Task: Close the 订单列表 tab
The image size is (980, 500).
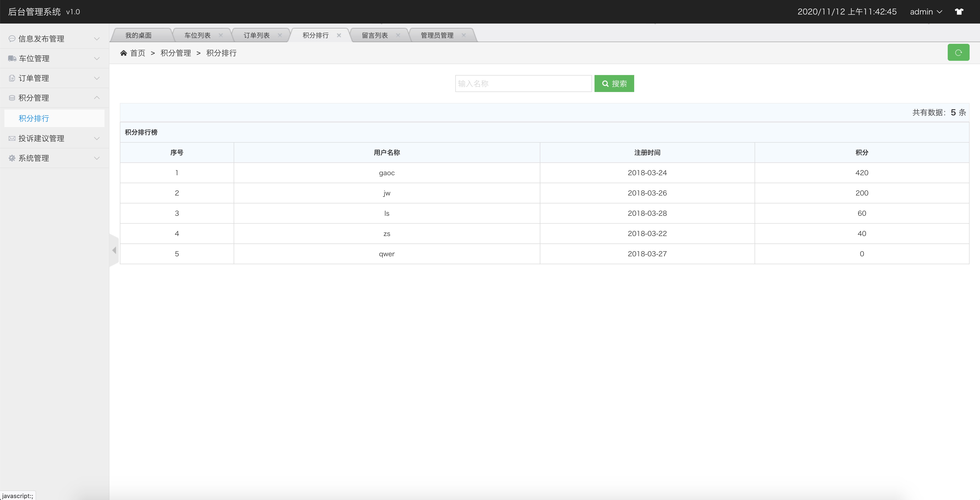Action: tap(280, 35)
